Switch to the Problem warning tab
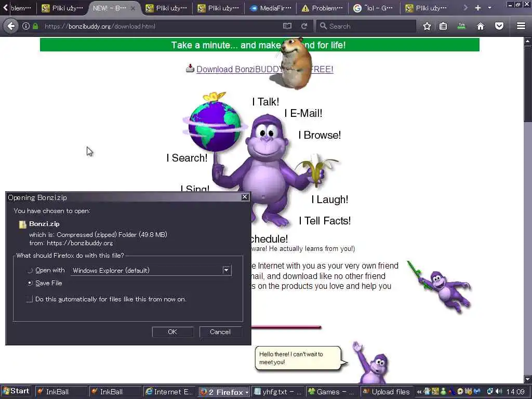Viewport: 532px width, 399px height. pos(322,8)
